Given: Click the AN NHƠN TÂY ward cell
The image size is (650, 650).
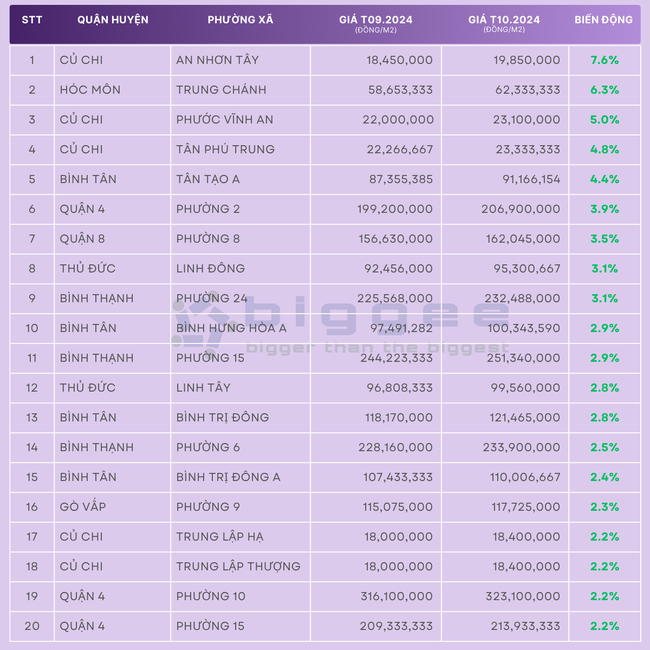Looking at the screenshot, I should coord(240,60).
